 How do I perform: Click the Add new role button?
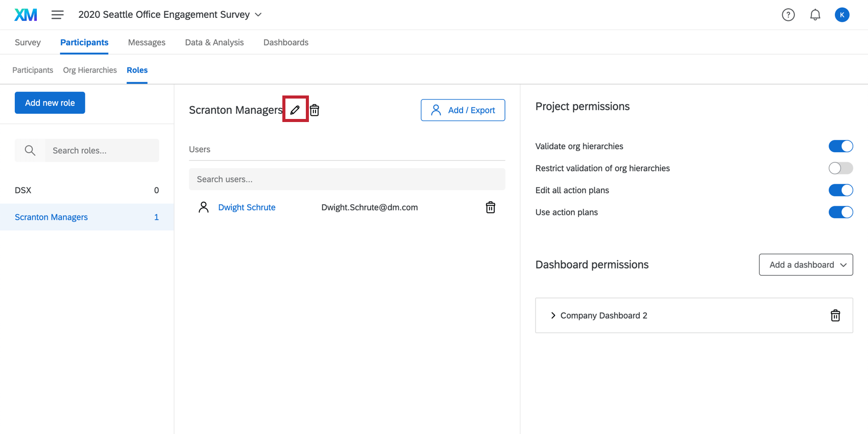click(50, 103)
